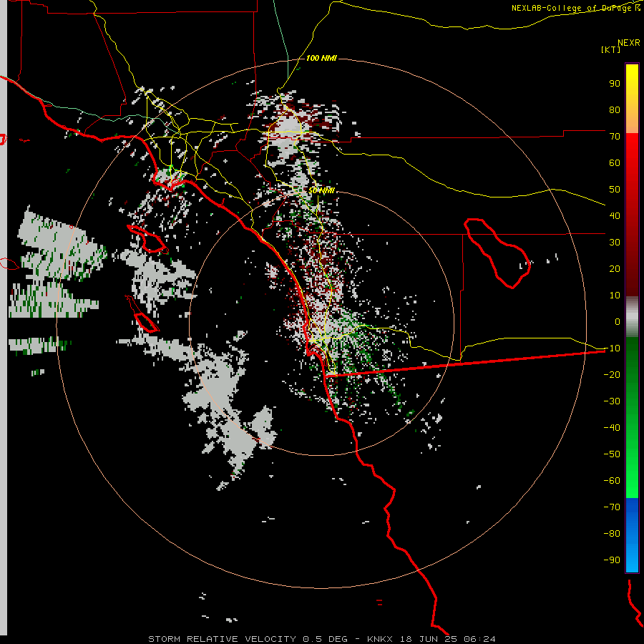Click the 60 knot label on the scale
Image resolution: width=644 pixels, height=644 pixels.
(615, 162)
